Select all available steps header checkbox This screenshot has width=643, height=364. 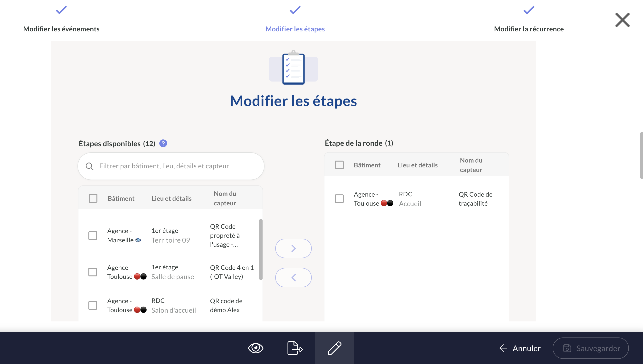click(x=93, y=198)
